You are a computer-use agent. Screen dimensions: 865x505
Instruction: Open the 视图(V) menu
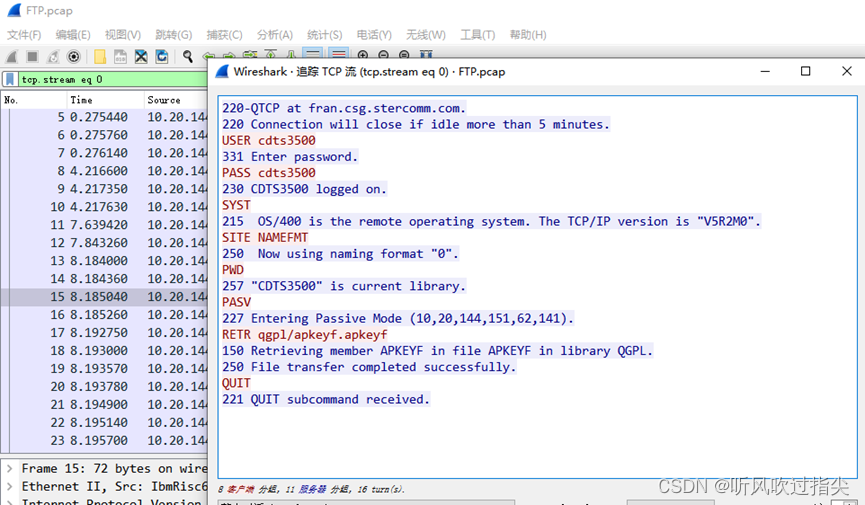click(122, 35)
